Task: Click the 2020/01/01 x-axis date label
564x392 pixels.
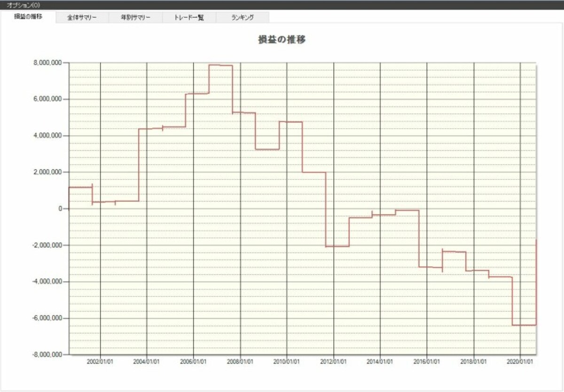Action: point(520,362)
